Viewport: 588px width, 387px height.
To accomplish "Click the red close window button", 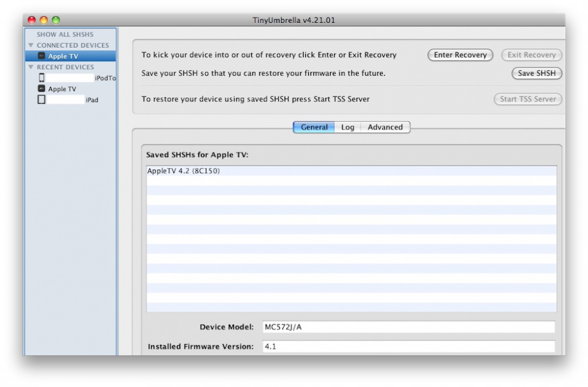I will pos(32,20).
